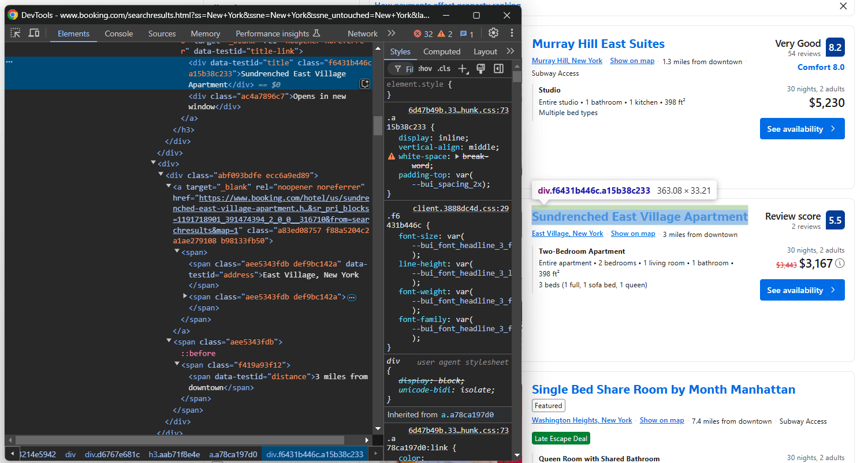Toggle the :hov element state panel
The image size is (868, 463).
click(x=425, y=69)
